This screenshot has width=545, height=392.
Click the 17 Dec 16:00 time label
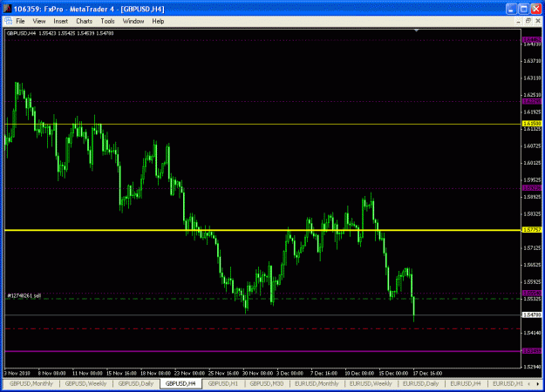[427, 373]
